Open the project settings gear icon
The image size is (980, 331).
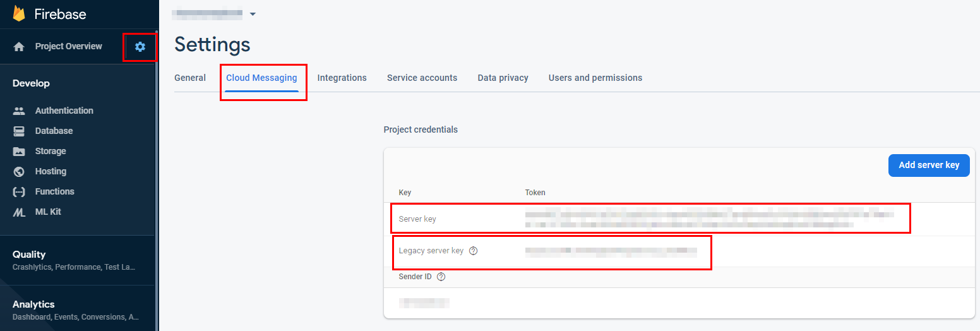point(140,46)
